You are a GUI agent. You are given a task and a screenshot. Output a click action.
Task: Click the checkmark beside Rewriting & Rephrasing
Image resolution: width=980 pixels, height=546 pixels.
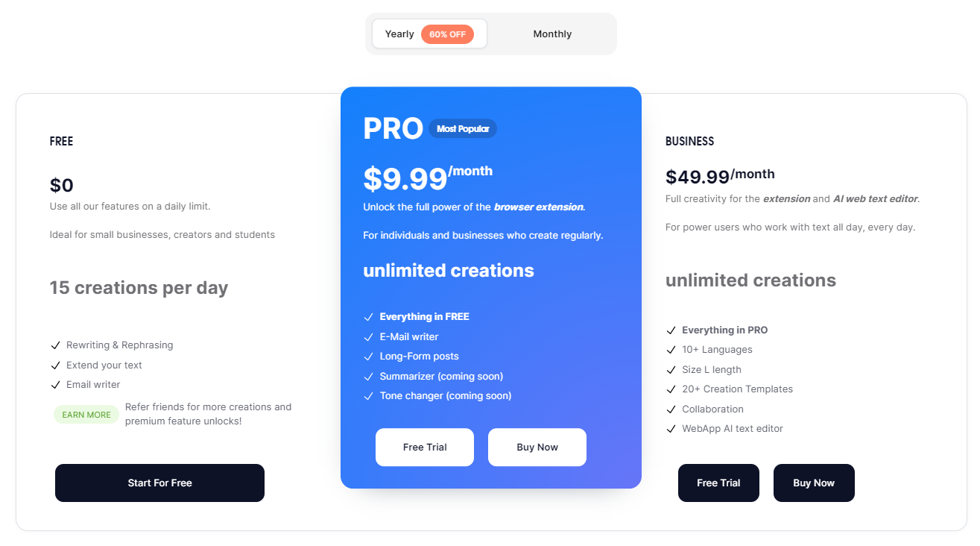55,345
